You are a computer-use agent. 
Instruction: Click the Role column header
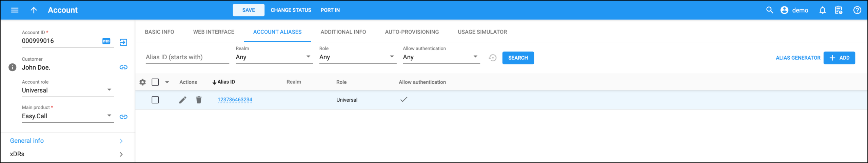click(x=341, y=82)
